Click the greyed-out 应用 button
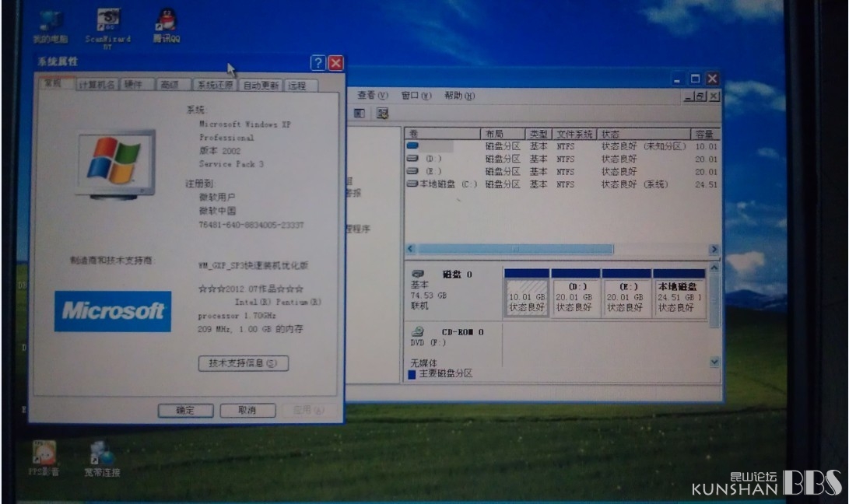The image size is (849, 504). 309,411
